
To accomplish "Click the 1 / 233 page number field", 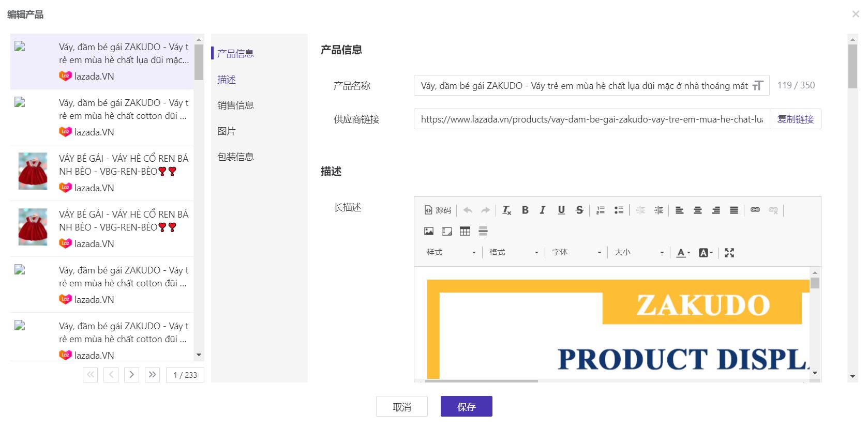I will pyautogui.click(x=185, y=375).
